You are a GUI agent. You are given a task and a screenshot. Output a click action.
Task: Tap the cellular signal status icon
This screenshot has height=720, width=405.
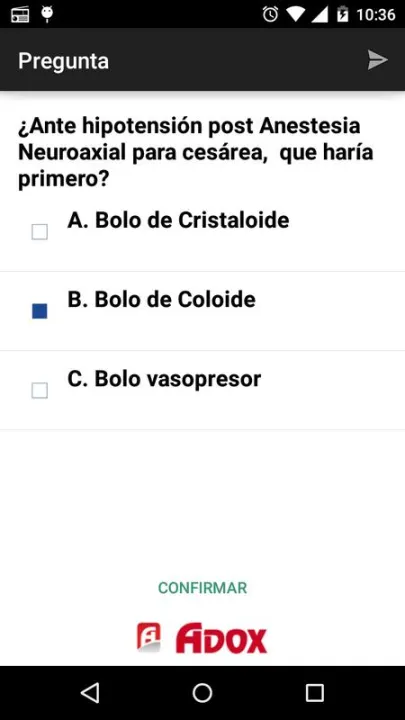coord(320,15)
